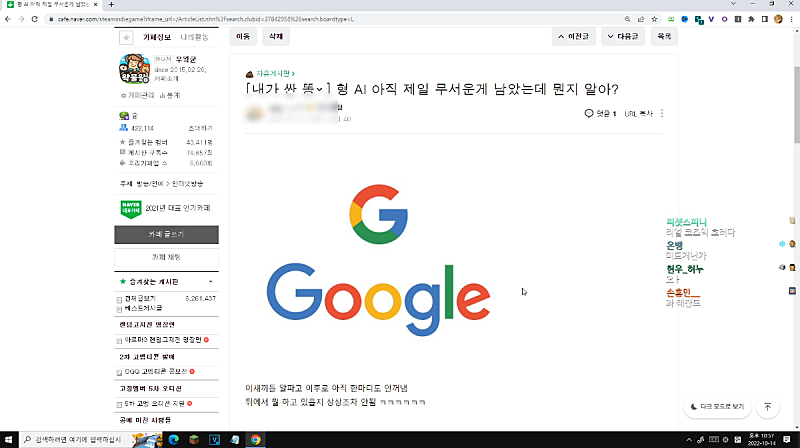Screen dimensions: 800x448
Task: Copy the post URL with URL 복사
Action: (639, 113)
